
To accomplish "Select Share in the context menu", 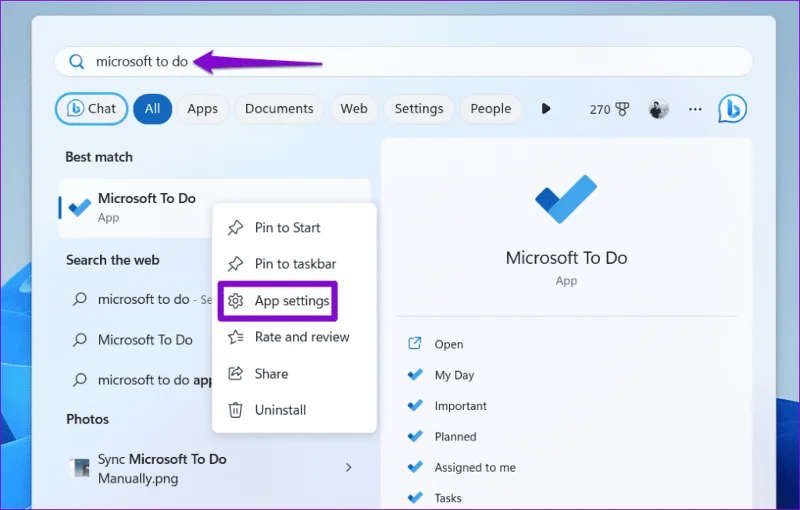I will click(x=294, y=374).
